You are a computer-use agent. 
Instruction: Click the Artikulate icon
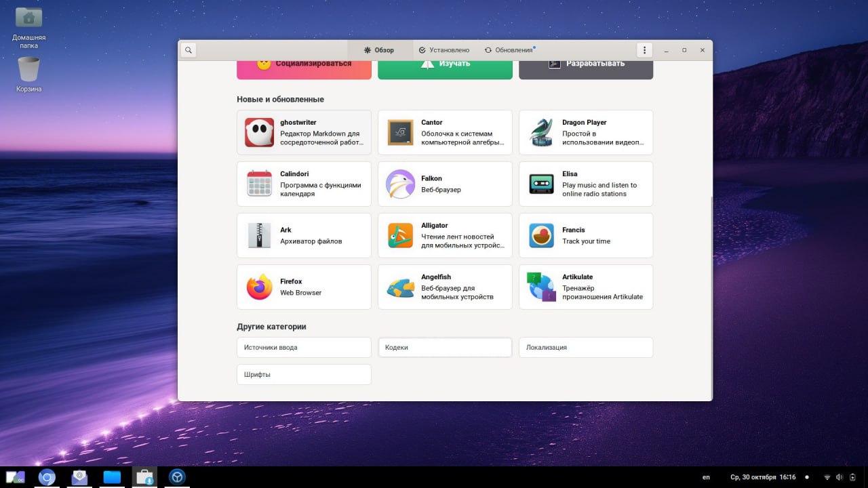(541, 287)
